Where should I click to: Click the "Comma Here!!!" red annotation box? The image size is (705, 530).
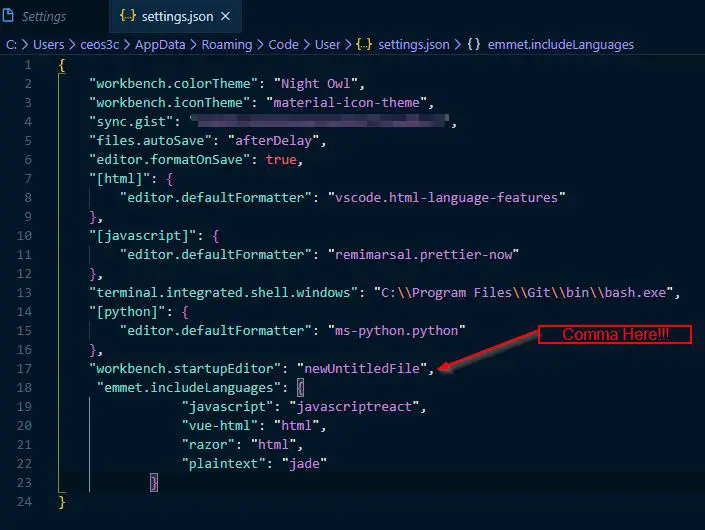615,334
